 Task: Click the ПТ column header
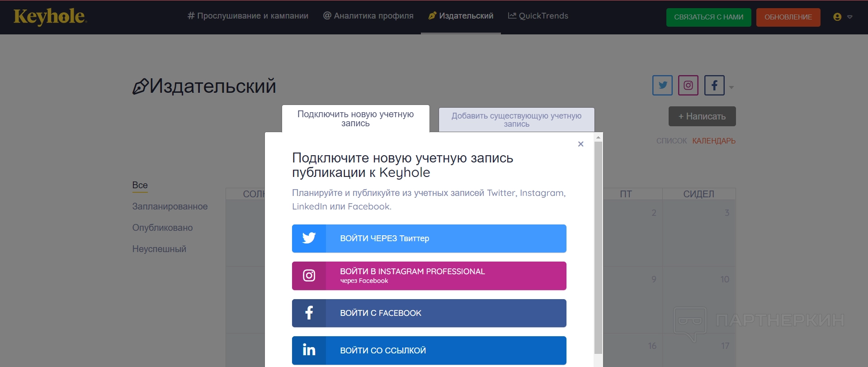click(x=626, y=194)
